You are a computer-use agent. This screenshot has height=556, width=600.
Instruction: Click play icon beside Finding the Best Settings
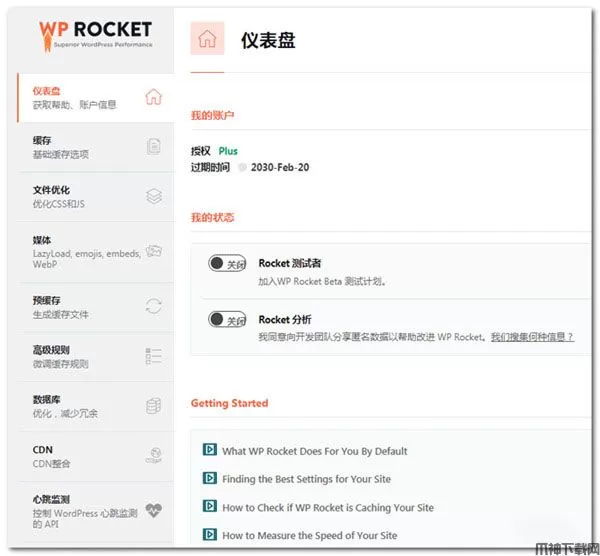210,478
